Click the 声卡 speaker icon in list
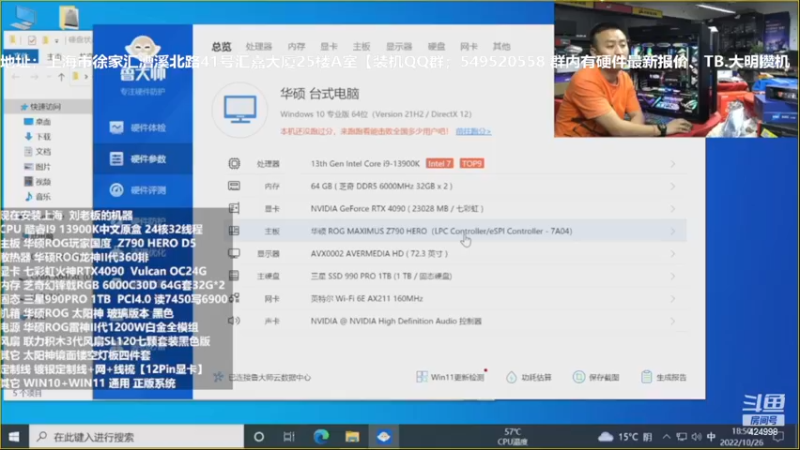The image size is (800, 450). click(x=234, y=320)
